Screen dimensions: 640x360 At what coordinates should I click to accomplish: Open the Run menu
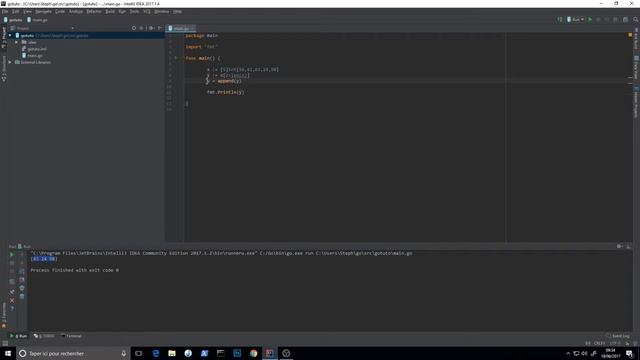pyautogui.click(x=122, y=11)
